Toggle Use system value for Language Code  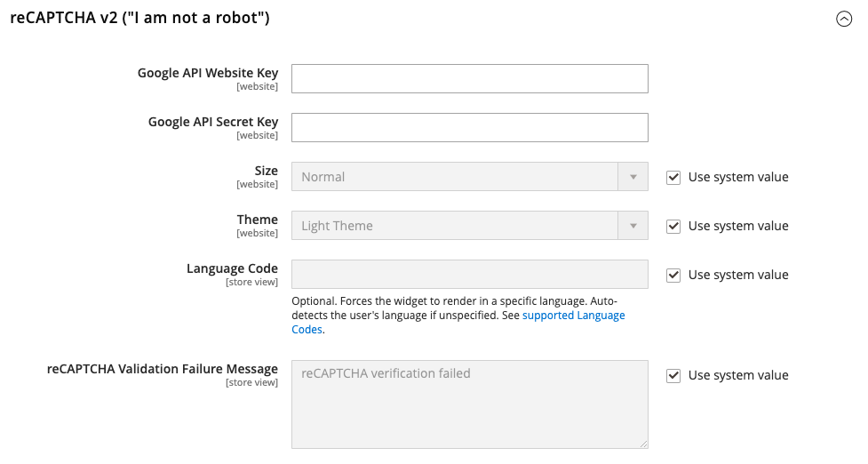(x=673, y=276)
